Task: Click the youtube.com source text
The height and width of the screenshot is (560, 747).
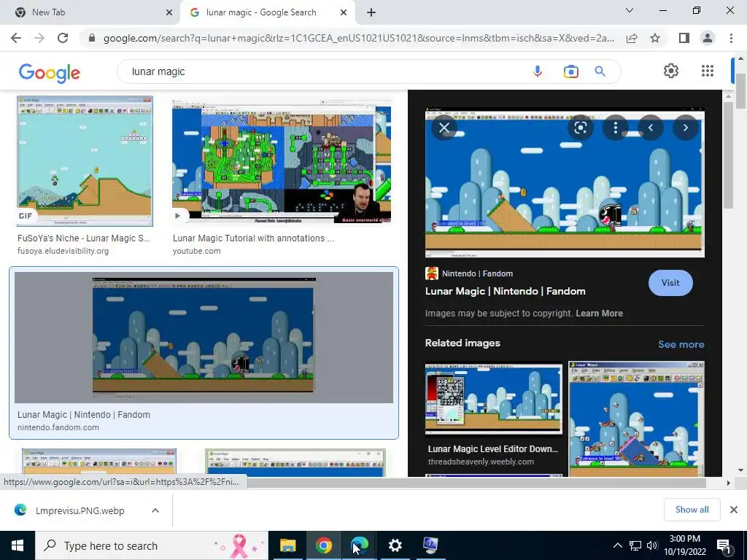Action: [196, 251]
